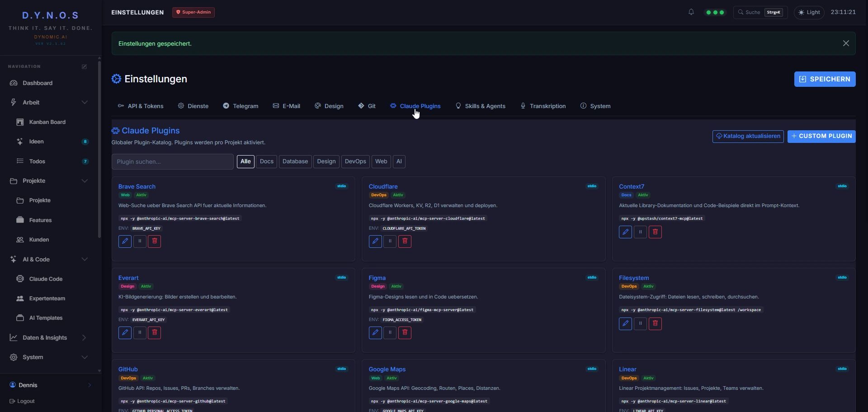This screenshot has width=868, height=412.
Task: Filter plugins by DevOps category
Action: point(355,162)
